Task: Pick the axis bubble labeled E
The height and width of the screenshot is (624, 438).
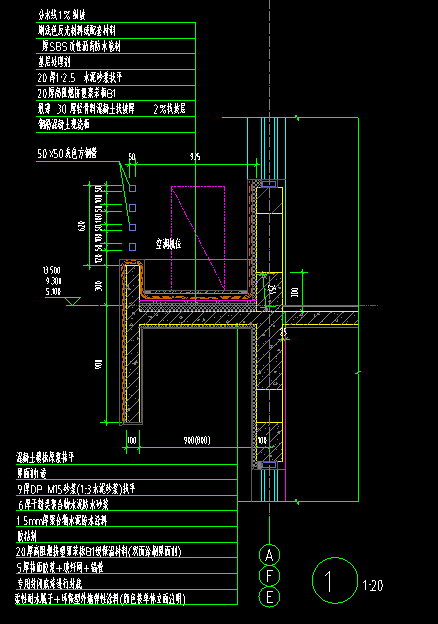Action: coord(269,597)
